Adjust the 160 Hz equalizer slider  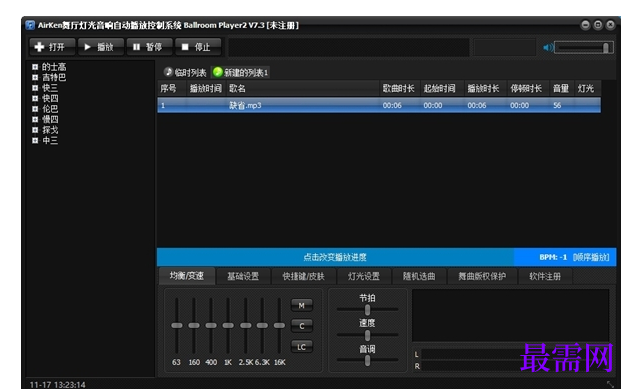[x=194, y=326]
